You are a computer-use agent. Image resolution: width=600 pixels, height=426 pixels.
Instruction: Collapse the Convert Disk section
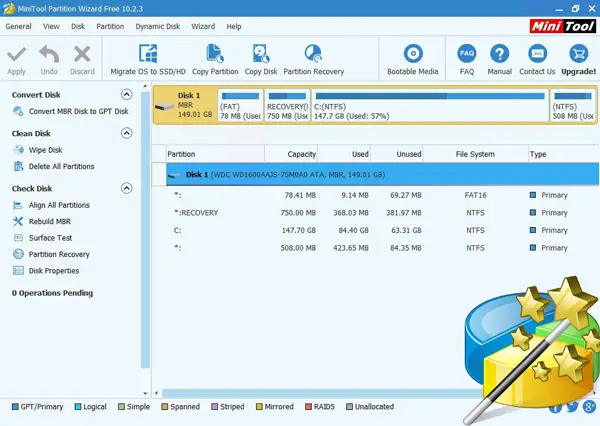point(127,95)
